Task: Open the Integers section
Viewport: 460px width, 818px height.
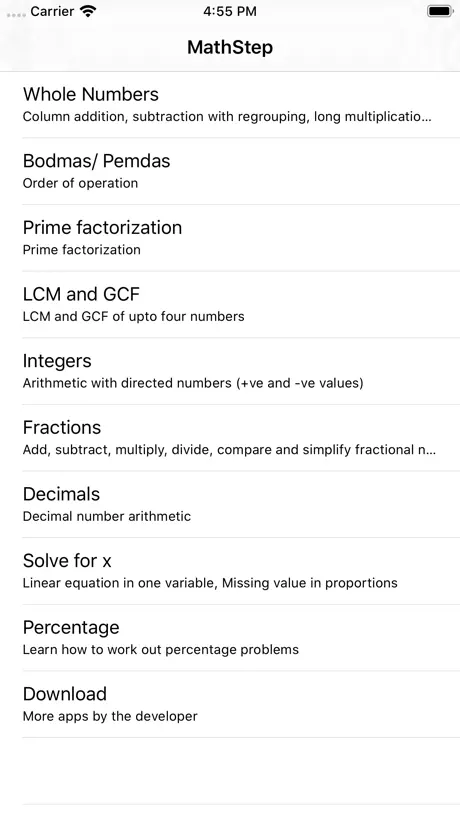Action: (230, 371)
